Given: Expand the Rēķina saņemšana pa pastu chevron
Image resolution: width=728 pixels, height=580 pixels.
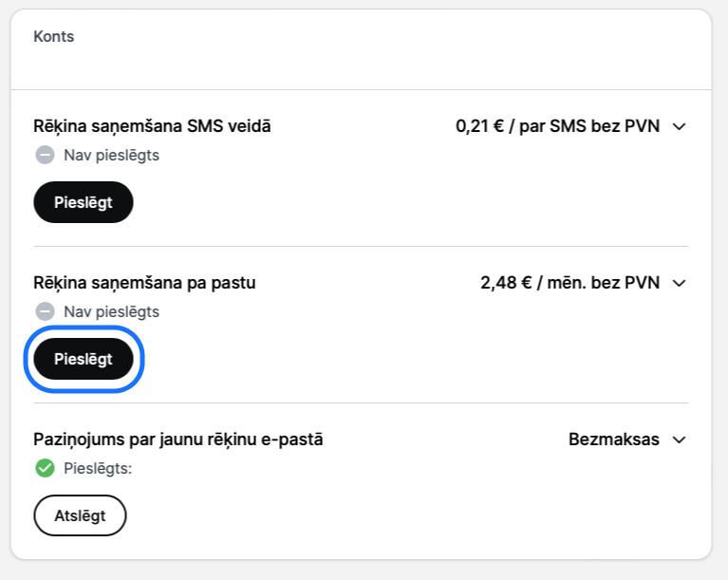Looking at the screenshot, I should (x=680, y=283).
